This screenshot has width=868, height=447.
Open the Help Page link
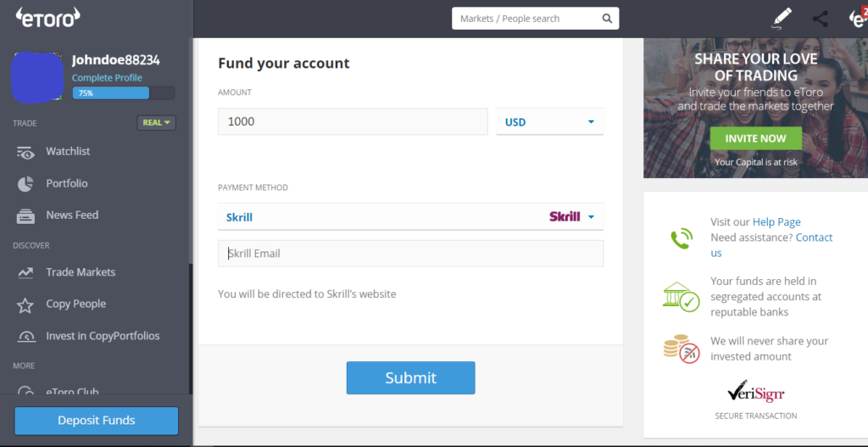pyautogui.click(x=776, y=222)
